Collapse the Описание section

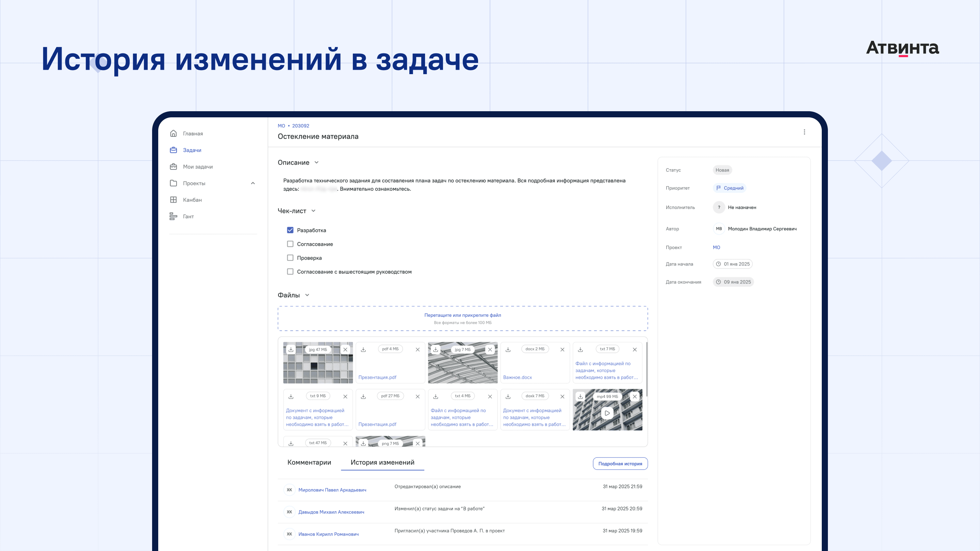click(316, 162)
